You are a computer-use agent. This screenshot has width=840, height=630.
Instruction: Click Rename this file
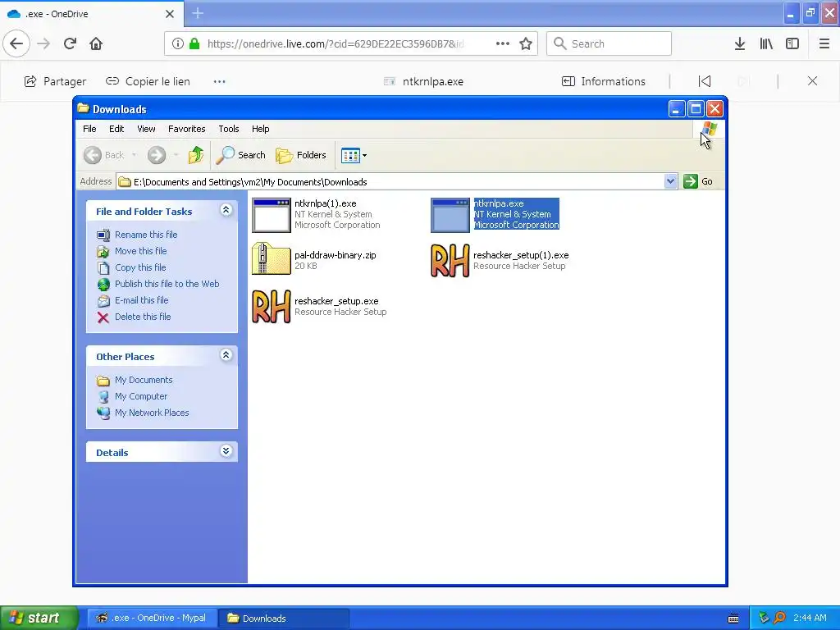coord(146,235)
